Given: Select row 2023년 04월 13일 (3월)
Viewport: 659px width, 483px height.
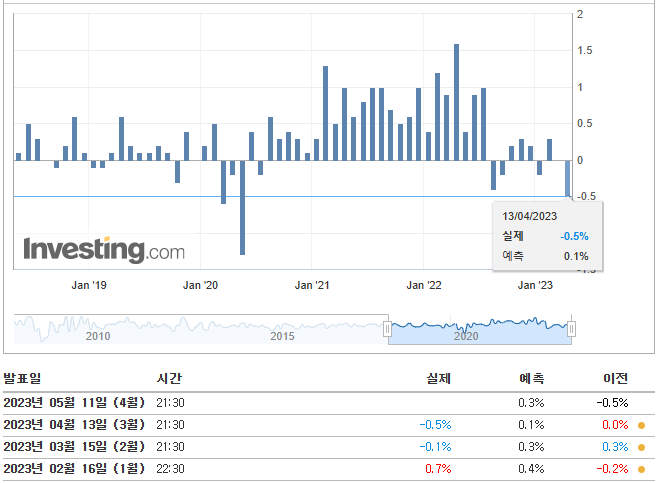Looking at the screenshot, I should 329,425.
